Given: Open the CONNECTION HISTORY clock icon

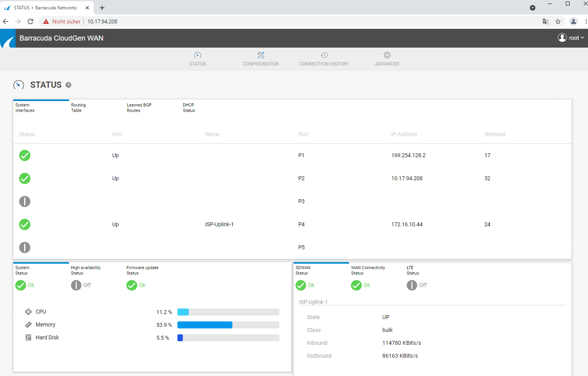Looking at the screenshot, I should (x=324, y=55).
